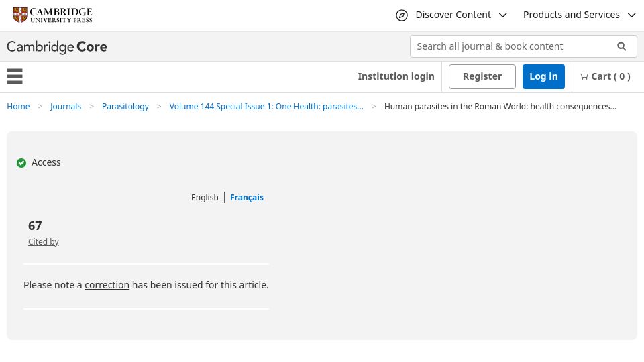The image size is (644, 362).
Task: Go to the Parasitology breadcrumb
Action: click(x=125, y=107)
